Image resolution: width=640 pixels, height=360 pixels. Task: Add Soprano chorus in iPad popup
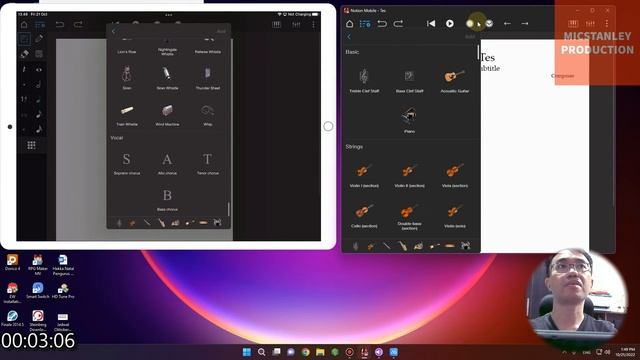pos(127,164)
